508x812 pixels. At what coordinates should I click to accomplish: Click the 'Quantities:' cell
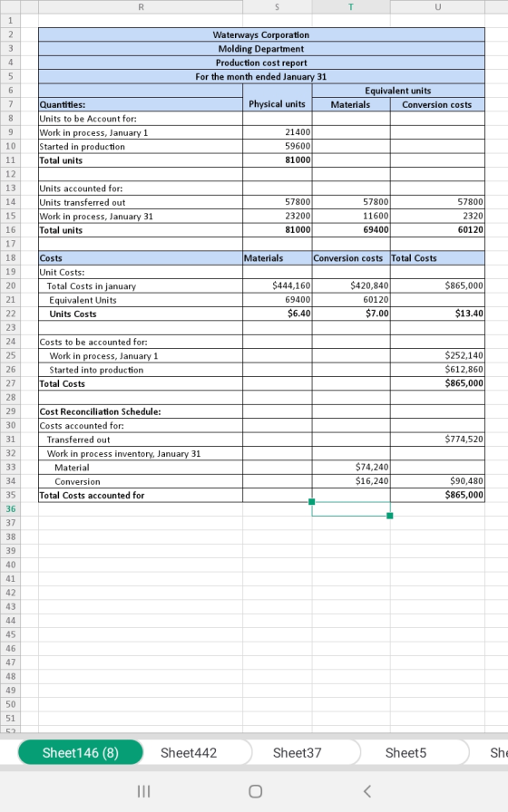(141, 104)
